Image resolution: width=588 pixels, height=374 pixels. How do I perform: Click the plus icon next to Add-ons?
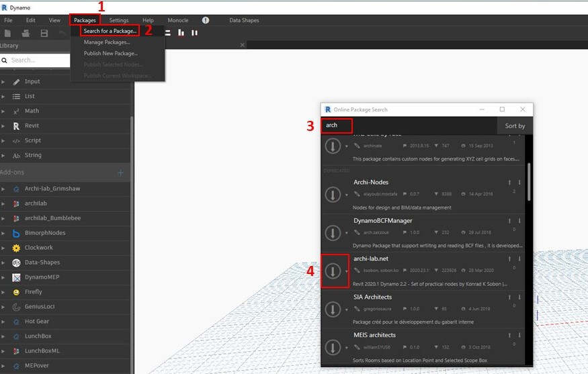[120, 173]
